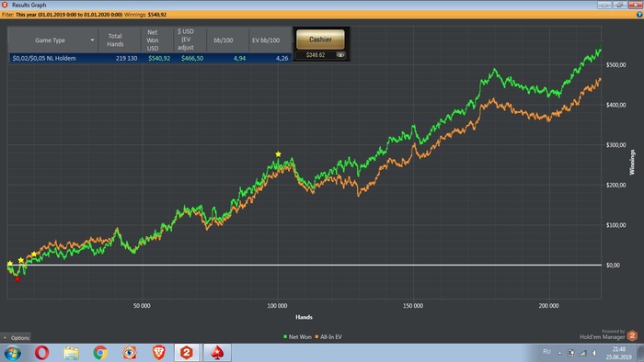Click the $500,00 axis value
This screenshot has height=362, width=644.
coord(615,65)
